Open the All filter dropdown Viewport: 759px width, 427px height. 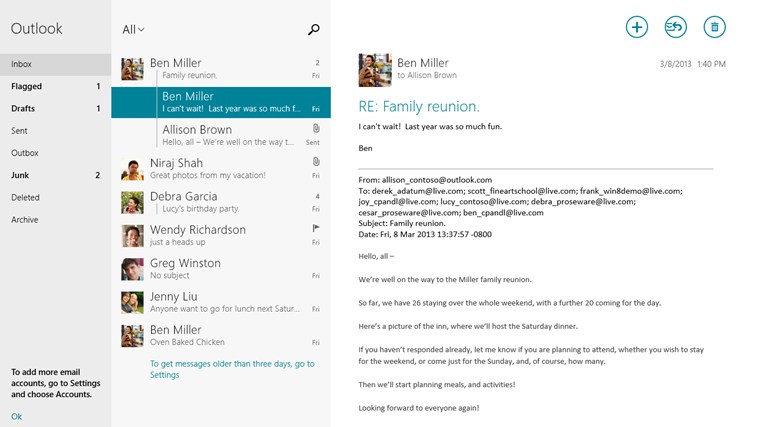[x=133, y=30]
